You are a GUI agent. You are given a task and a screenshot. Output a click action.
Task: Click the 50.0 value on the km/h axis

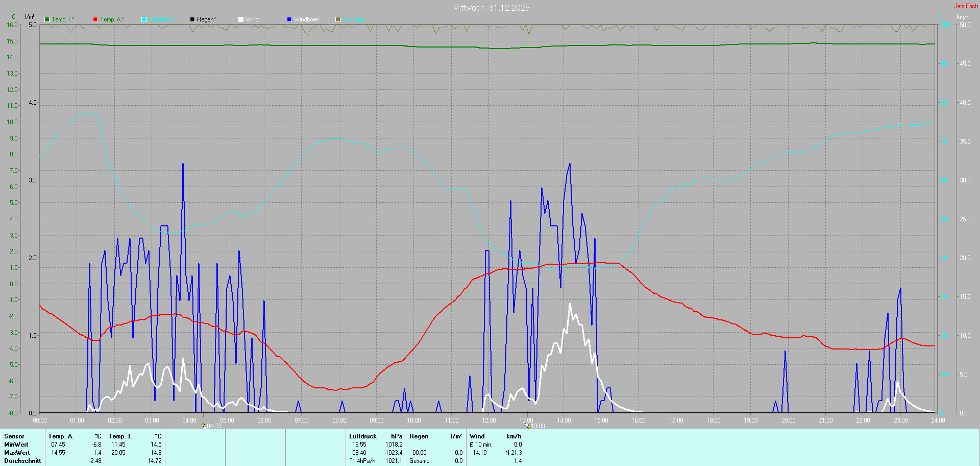click(965, 25)
